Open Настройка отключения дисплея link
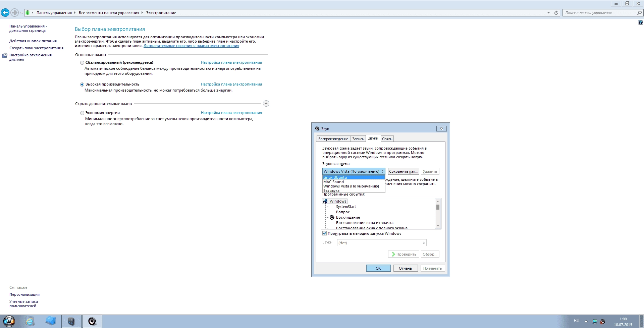This screenshot has width=644, height=328. click(31, 57)
